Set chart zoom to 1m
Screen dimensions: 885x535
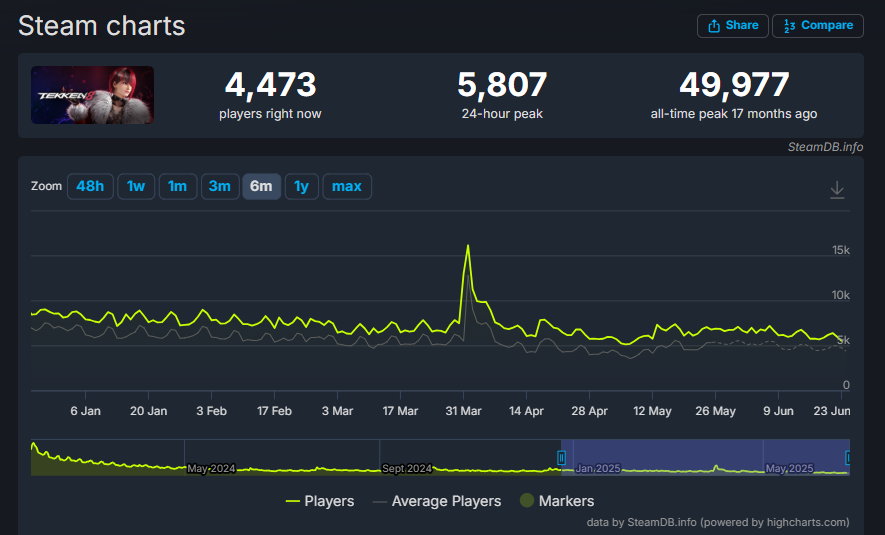tap(178, 186)
